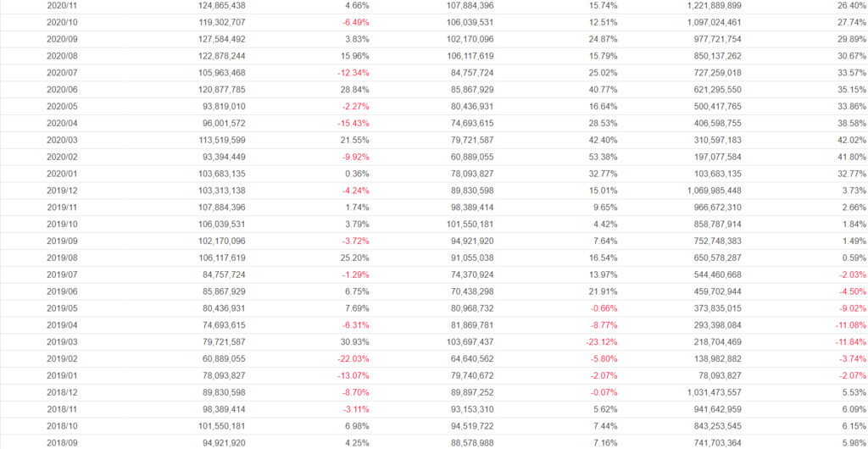Select the red -6.49% cell

click(353, 22)
